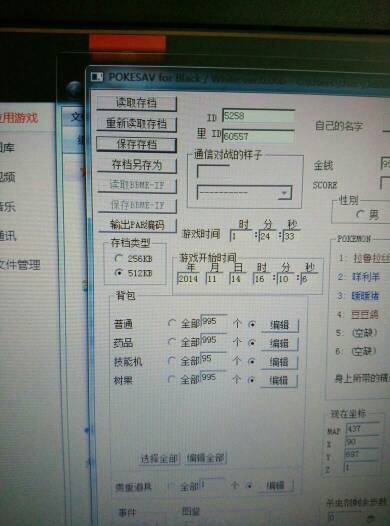Click the POKESAV title bar app icon
The height and width of the screenshot is (526, 390).
pos(97,77)
